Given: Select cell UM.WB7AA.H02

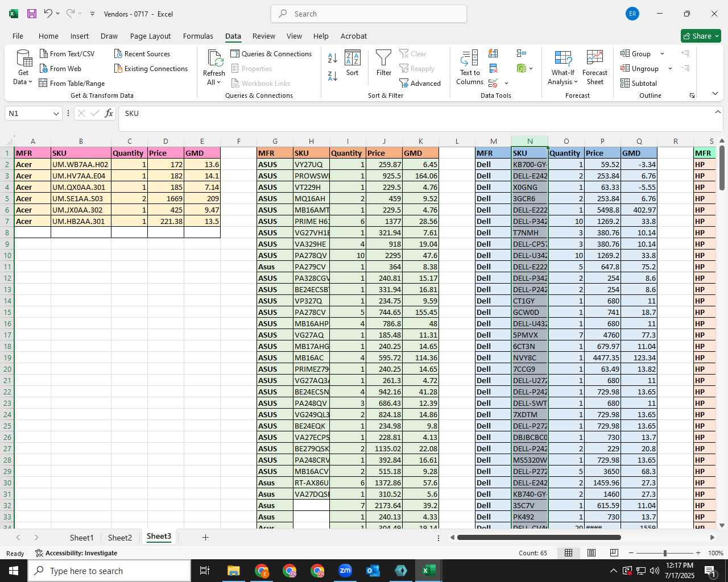Looking at the screenshot, I should (81, 164).
